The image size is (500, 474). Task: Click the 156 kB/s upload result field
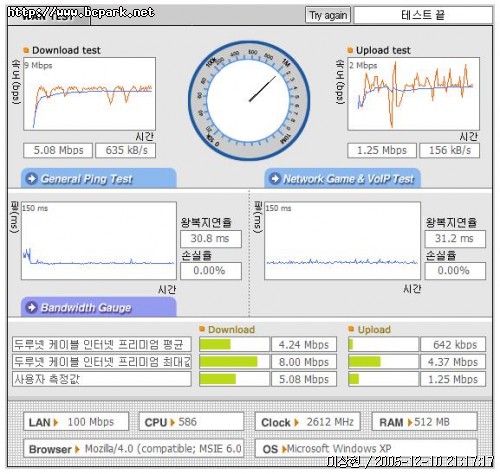click(449, 150)
